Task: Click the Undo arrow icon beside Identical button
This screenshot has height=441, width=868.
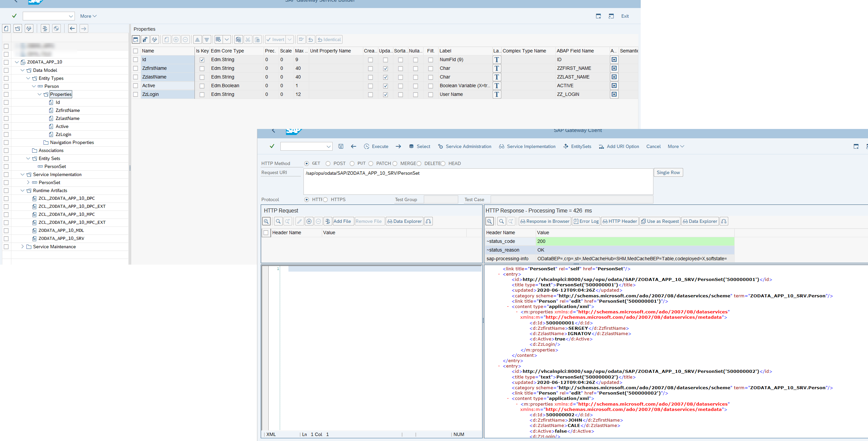Action: (311, 40)
